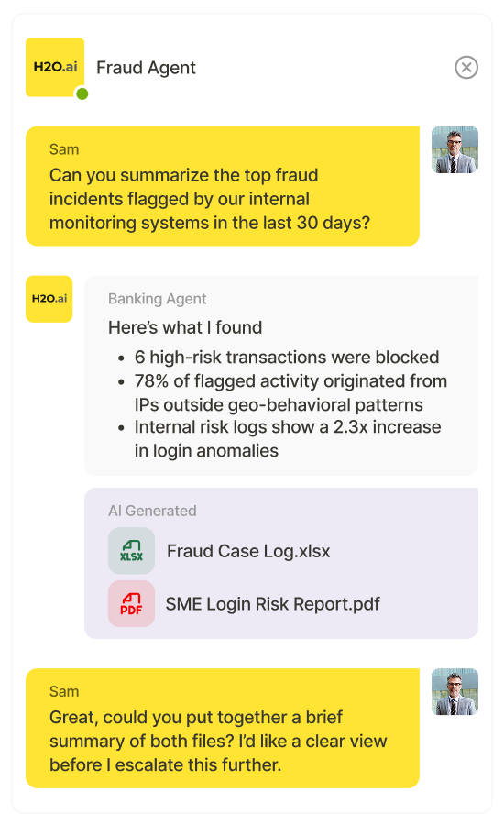Click the green online status dot

tap(82, 94)
